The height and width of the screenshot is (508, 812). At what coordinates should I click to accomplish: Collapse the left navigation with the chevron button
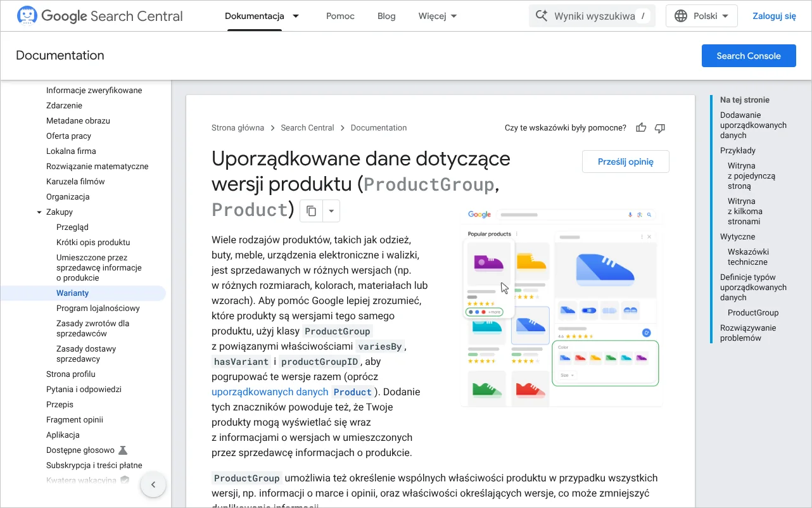click(x=153, y=485)
